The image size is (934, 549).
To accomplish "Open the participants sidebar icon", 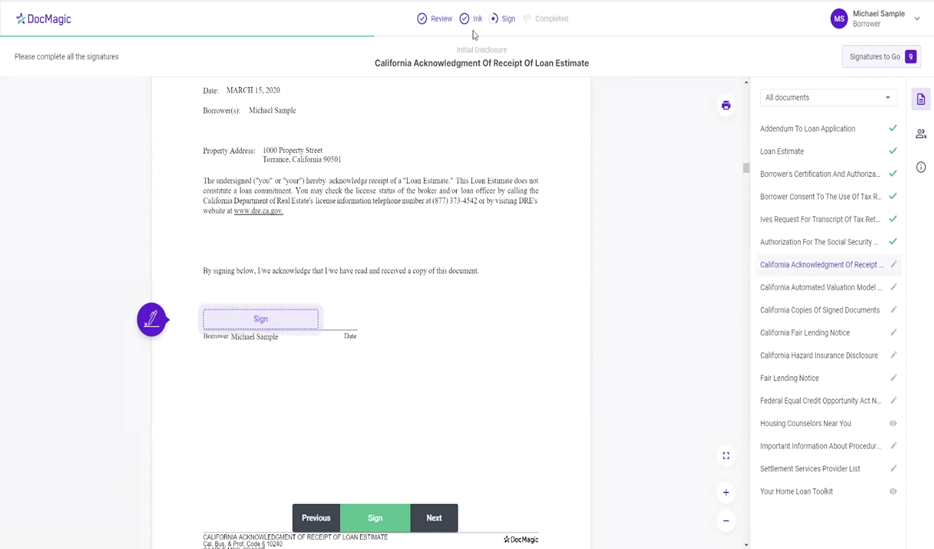I will (921, 133).
